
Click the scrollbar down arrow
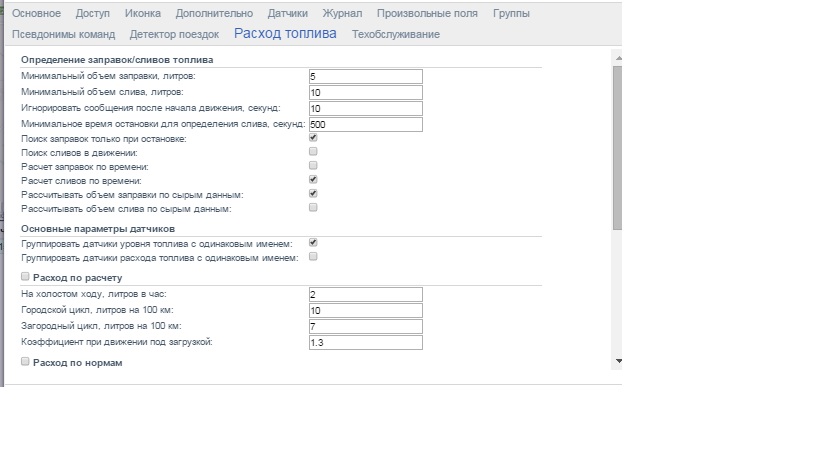(x=617, y=361)
